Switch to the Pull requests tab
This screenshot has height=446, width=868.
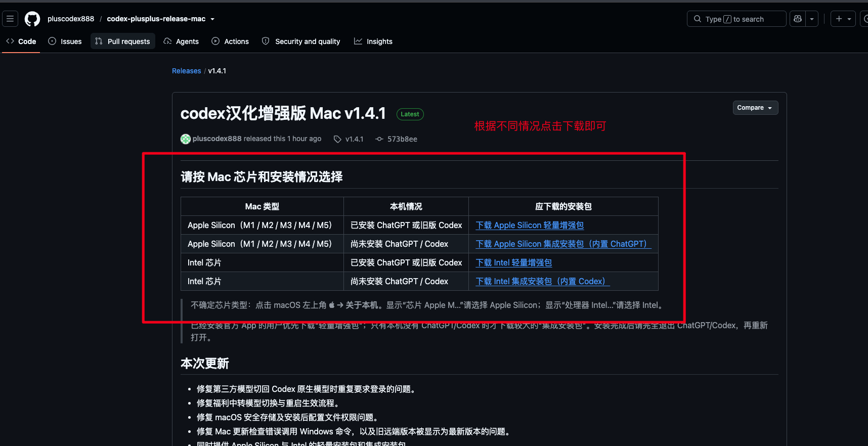(x=122, y=41)
